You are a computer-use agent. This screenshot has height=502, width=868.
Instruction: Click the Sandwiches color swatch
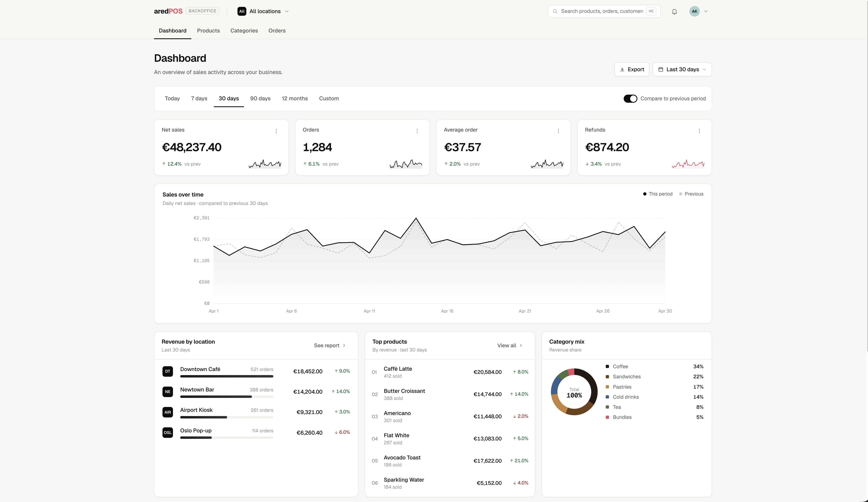pos(607,376)
